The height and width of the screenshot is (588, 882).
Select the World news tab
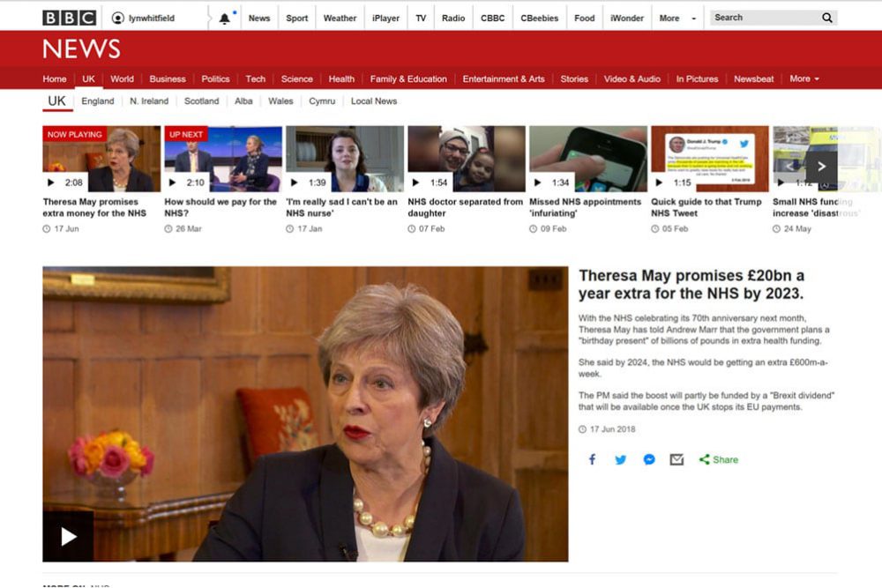[122, 78]
